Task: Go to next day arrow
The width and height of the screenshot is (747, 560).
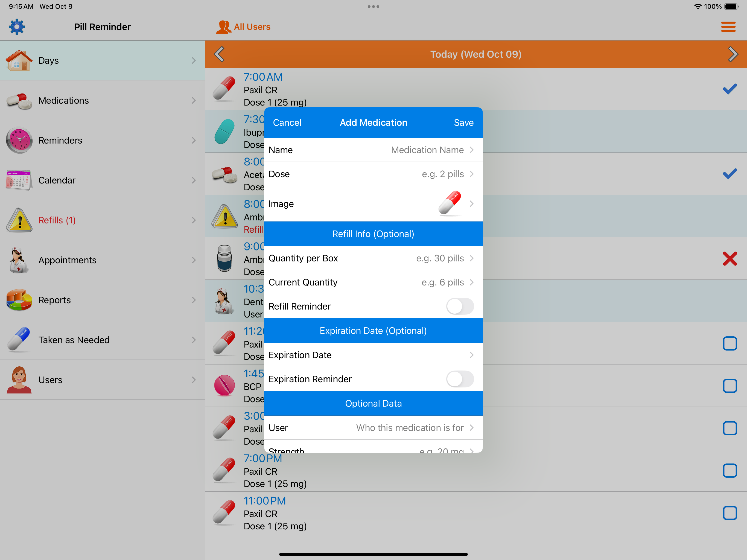Action: point(733,54)
